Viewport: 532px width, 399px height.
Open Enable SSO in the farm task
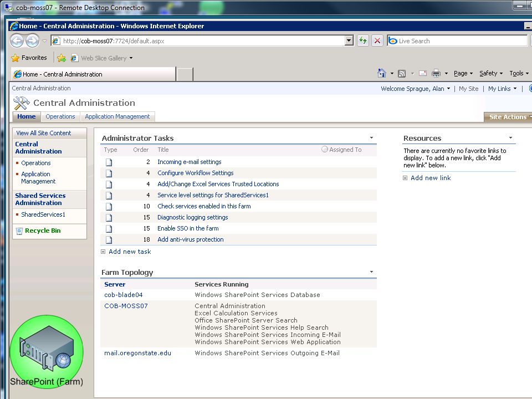[x=188, y=228]
